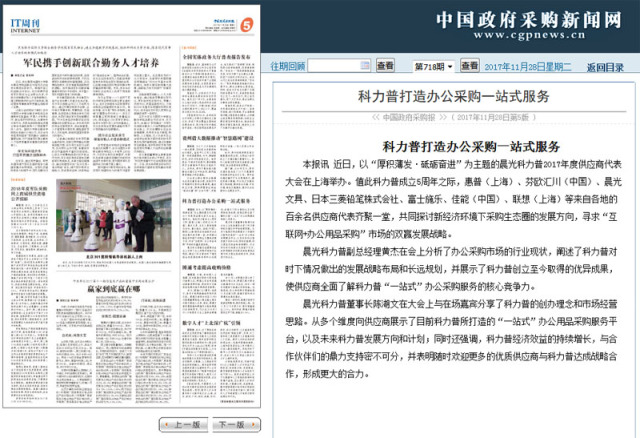Click the 2017年11月28日第5版 edition text
This screenshot has width=640, height=438.
[x=493, y=118]
